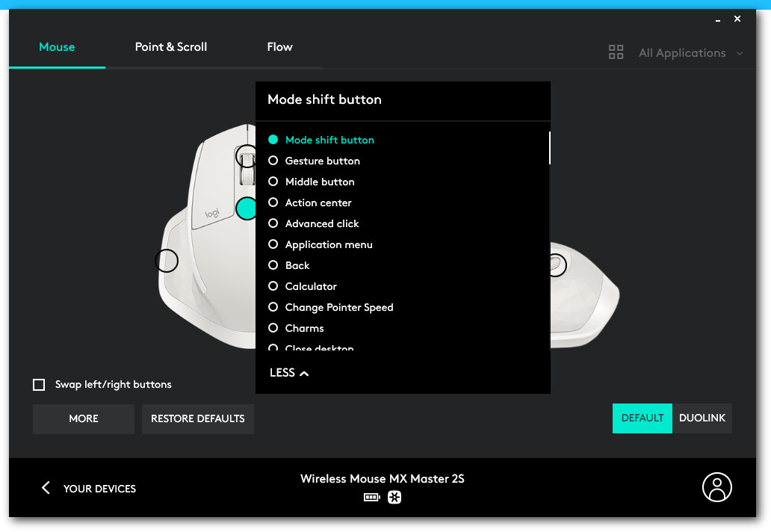Toggle Swap left/right buttons checkbox

click(39, 385)
